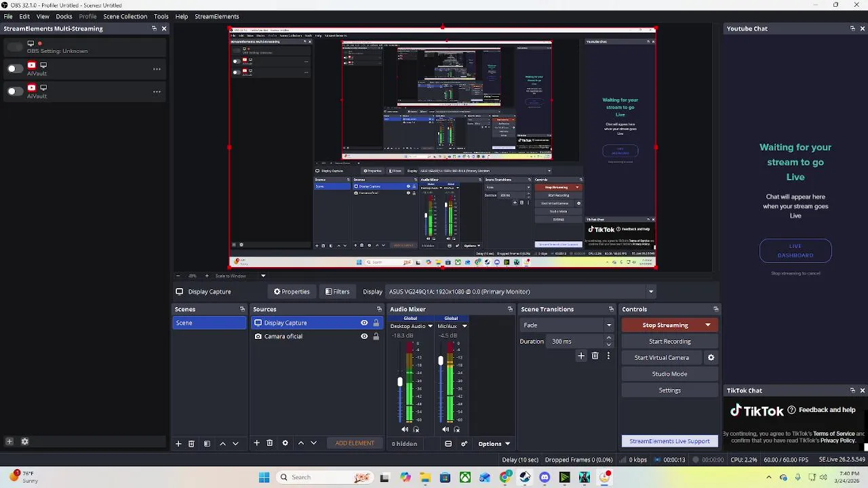Open Audio Mixer Options dropdown
Viewport: 868px width, 488px height.
click(494, 444)
